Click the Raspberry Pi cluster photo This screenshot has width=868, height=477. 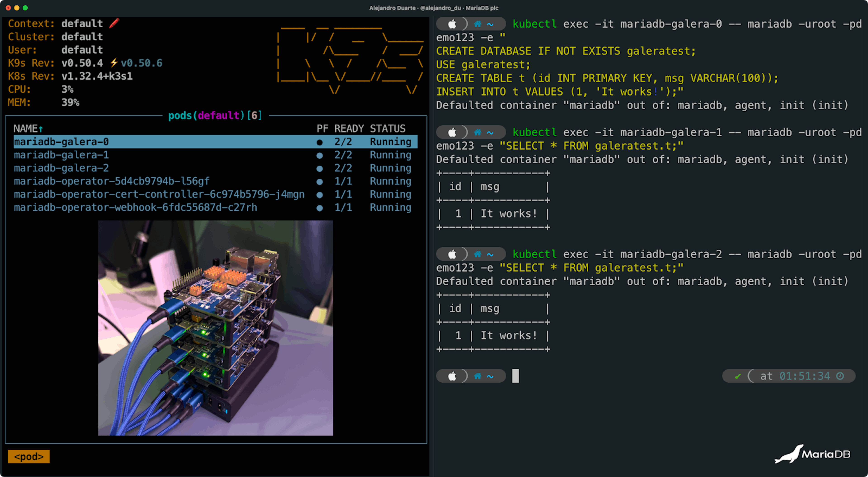point(215,328)
